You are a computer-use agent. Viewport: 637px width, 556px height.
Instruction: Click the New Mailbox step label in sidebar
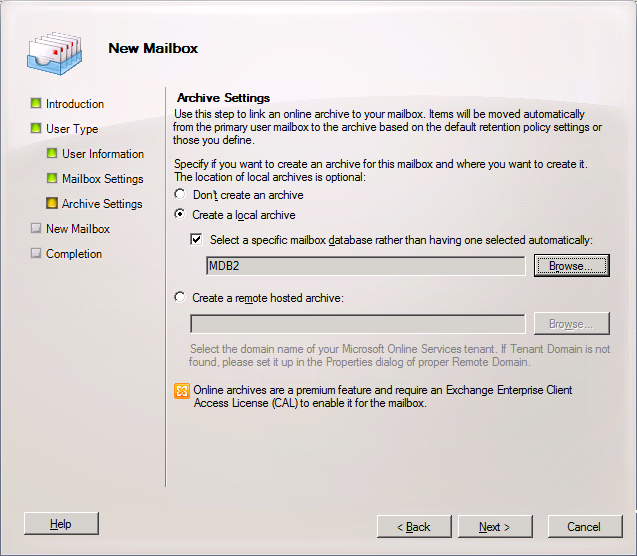[78, 229]
